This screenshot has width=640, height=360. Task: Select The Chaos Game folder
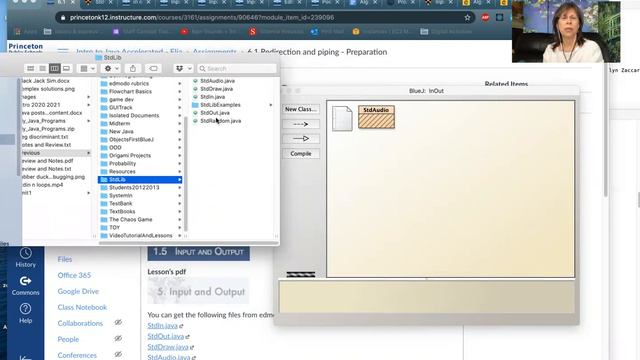point(131,220)
